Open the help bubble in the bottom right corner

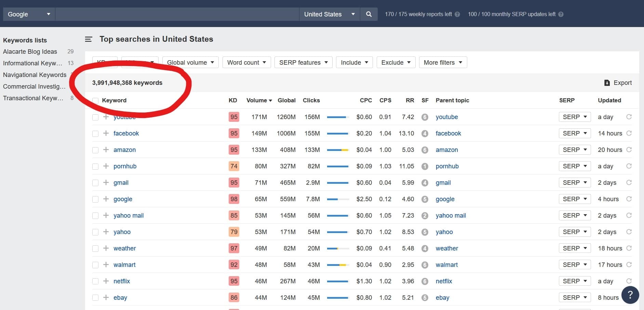point(630,295)
